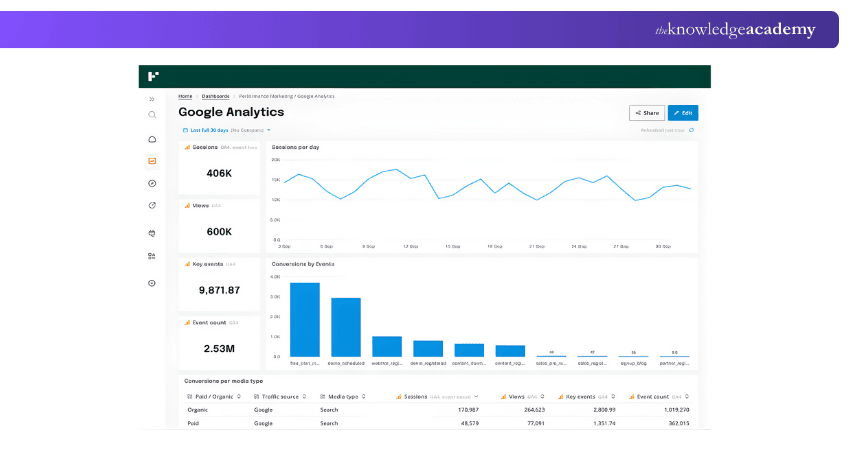850x450 pixels.
Task: Click the 264,623 views cell
Action: pos(535,410)
